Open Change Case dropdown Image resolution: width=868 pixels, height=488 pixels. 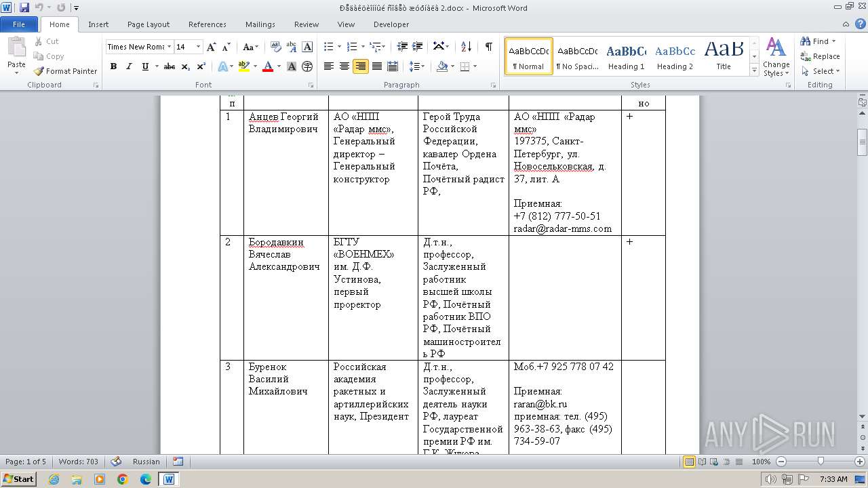[x=250, y=47]
